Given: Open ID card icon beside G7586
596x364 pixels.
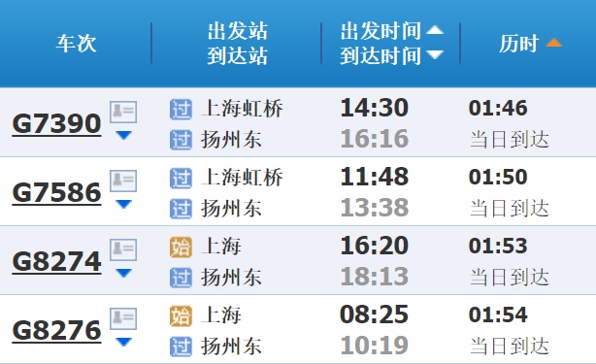Looking at the screenshot, I should point(123,181).
